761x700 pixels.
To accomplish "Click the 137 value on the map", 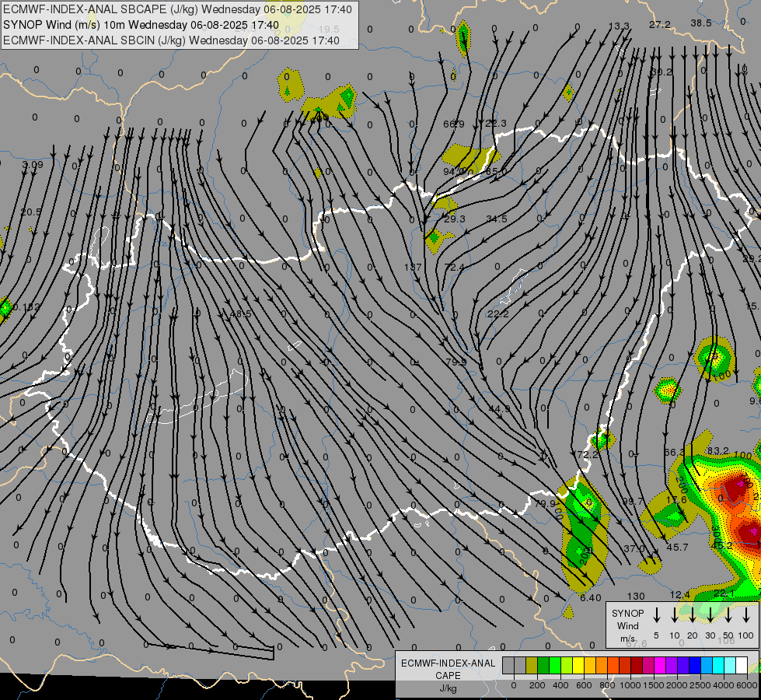I will [413, 268].
